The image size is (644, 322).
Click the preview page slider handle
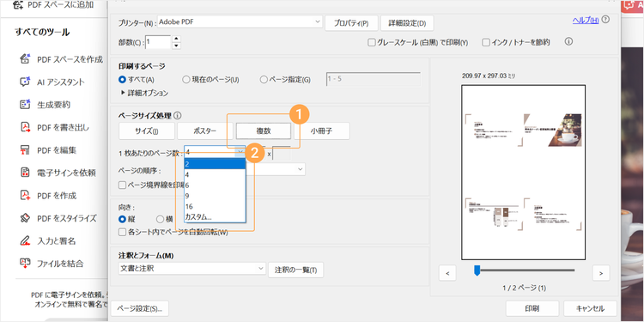tap(477, 270)
